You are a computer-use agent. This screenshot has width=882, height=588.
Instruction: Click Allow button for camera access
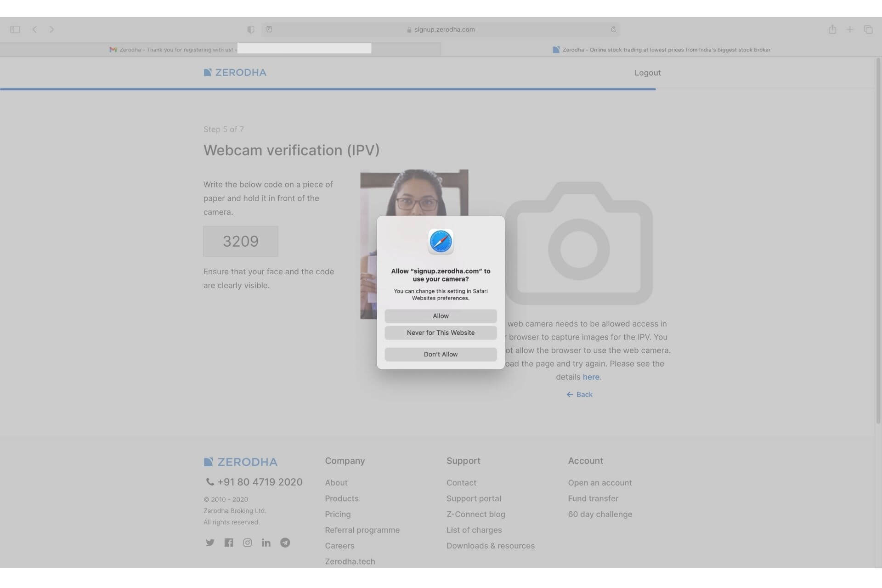click(x=441, y=316)
